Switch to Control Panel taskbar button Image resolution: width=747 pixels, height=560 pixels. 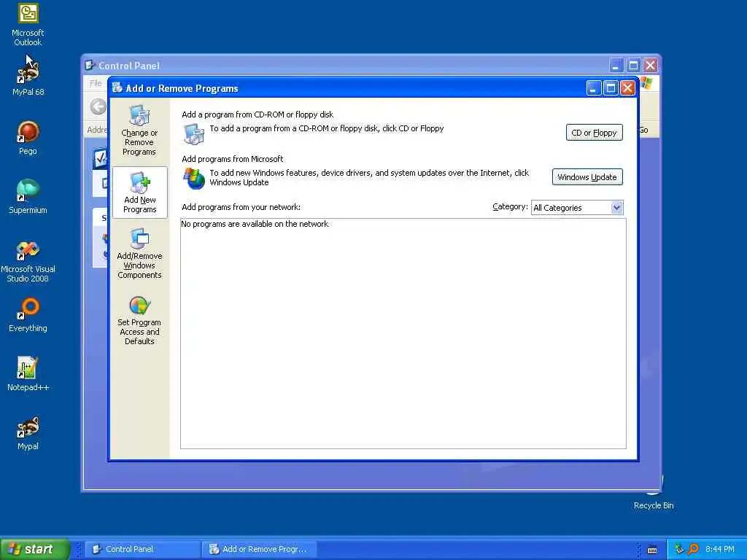pos(142,549)
